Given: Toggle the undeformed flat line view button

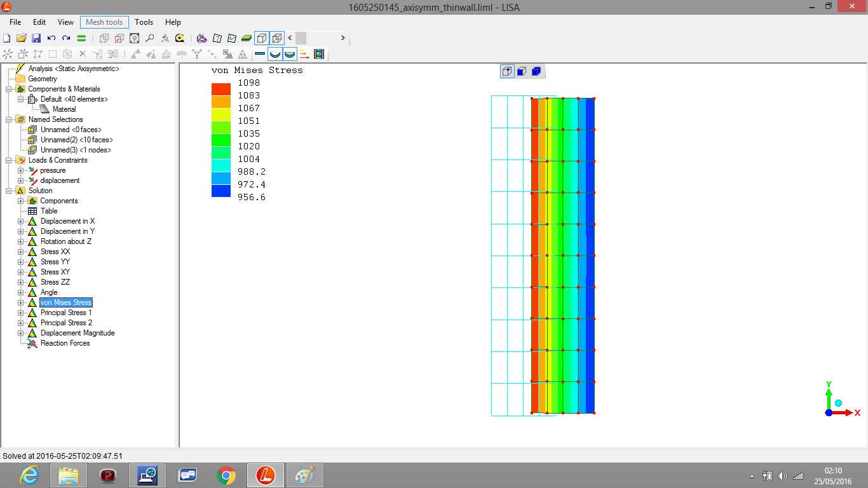Looking at the screenshot, I should pyautogui.click(x=260, y=55).
